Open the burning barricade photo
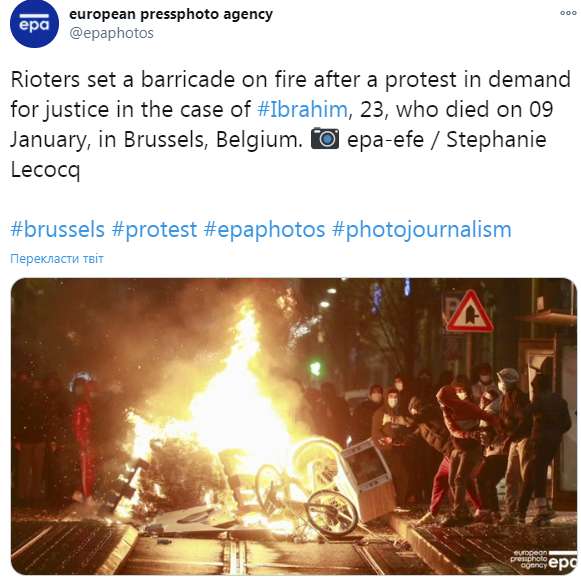Viewport: 581px width, 577px height. pos(294,426)
